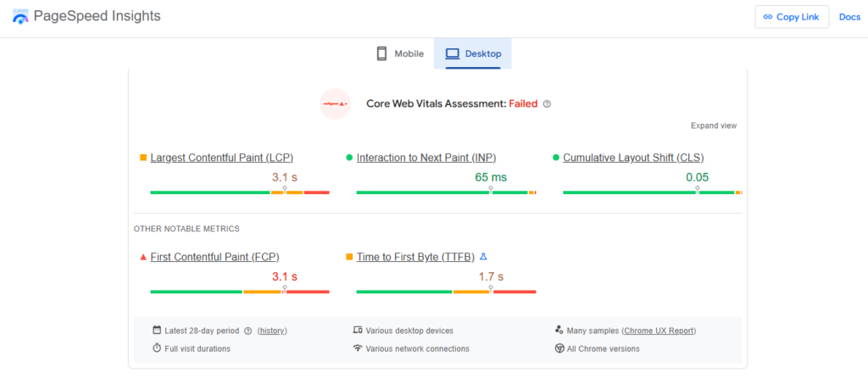Click the LCP distribution bar marker
This screenshot has width=868, height=378.
(x=285, y=192)
